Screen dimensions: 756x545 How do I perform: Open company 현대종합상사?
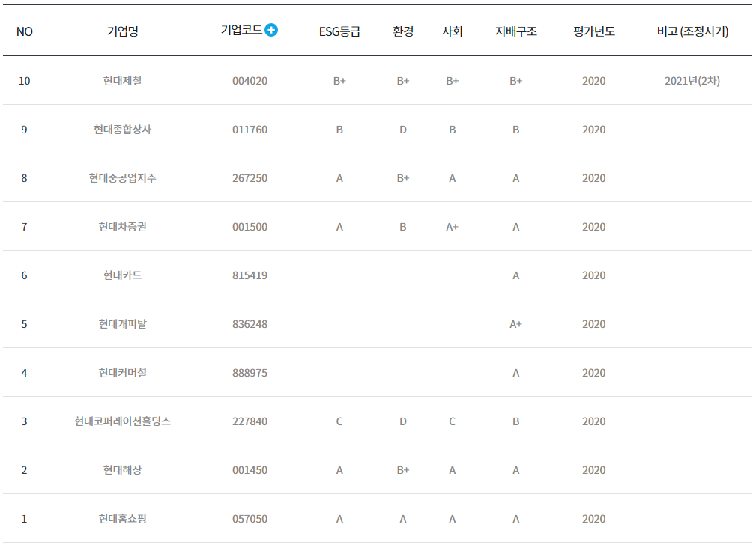pyautogui.click(x=122, y=130)
